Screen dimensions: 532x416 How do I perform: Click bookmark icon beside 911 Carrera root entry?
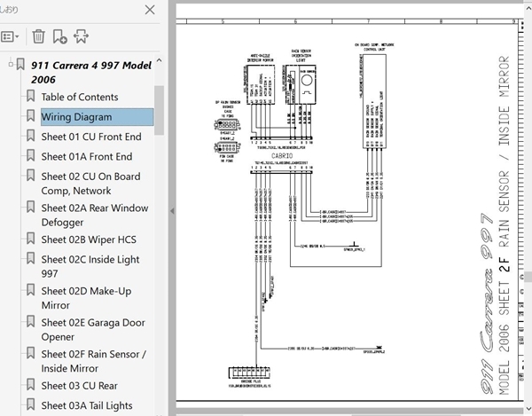pyautogui.click(x=20, y=64)
